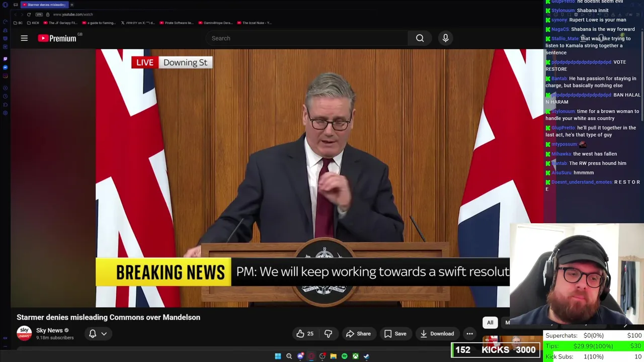Image resolution: width=644 pixels, height=362 pixels.
Task: Open the browser sidebar settings gear
Action: (x=5, y=114)
